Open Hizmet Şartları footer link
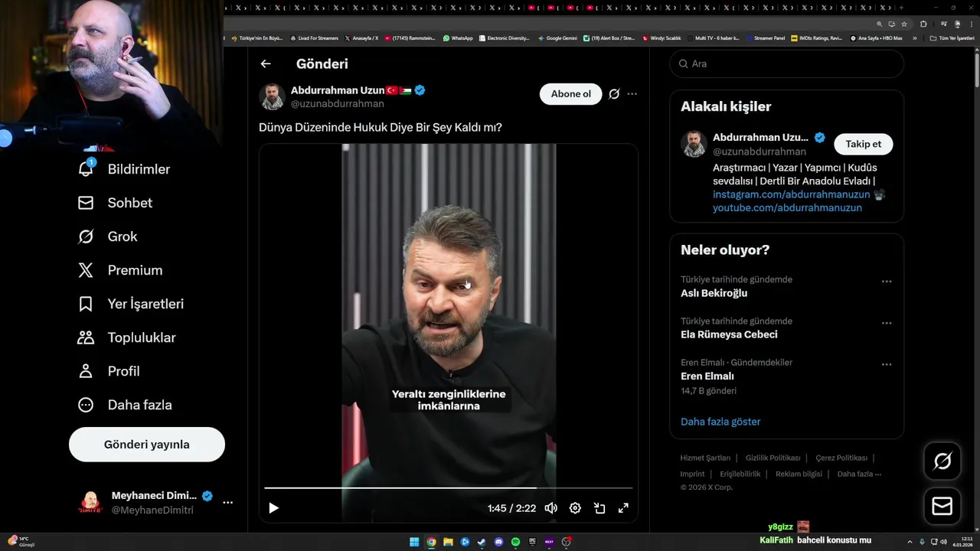Screen dimensions: 980x551 [705, 458]
